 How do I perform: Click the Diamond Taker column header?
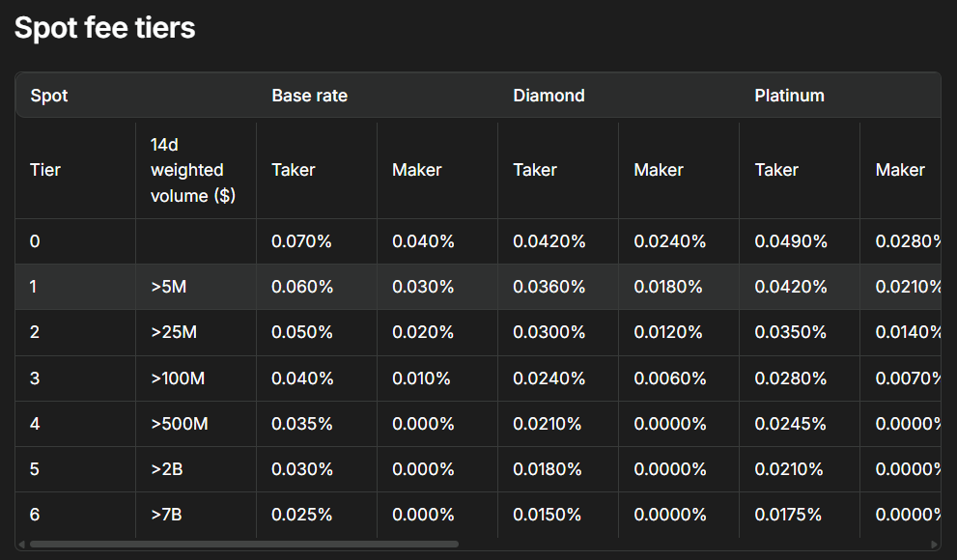[x=534, y=170]
